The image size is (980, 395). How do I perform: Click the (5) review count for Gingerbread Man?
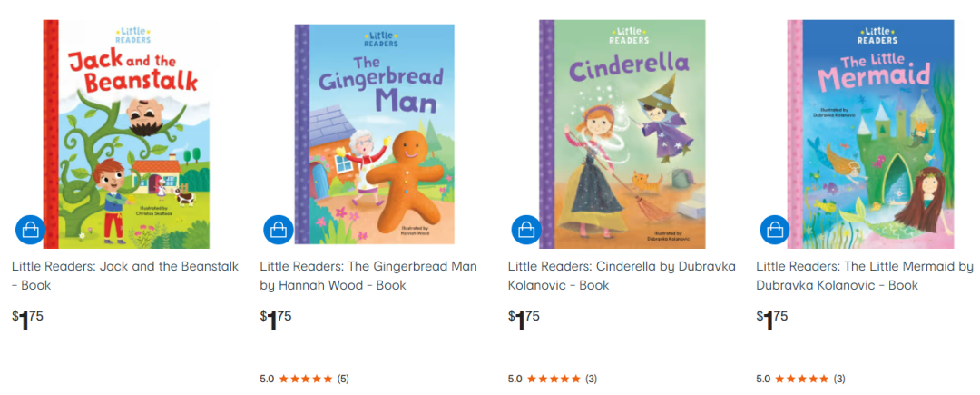click(x=343, y=379)
